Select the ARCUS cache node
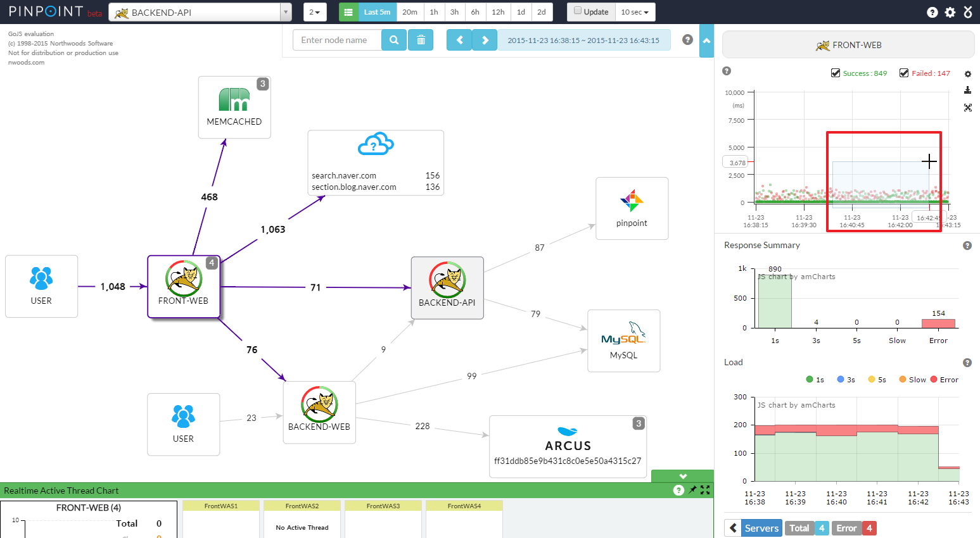 pos(568,446)
